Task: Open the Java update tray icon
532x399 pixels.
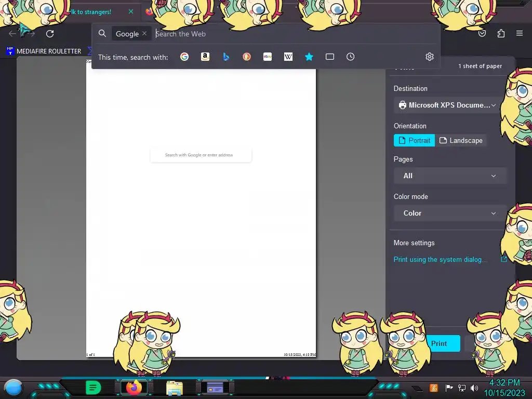Action: coord(434,388)
